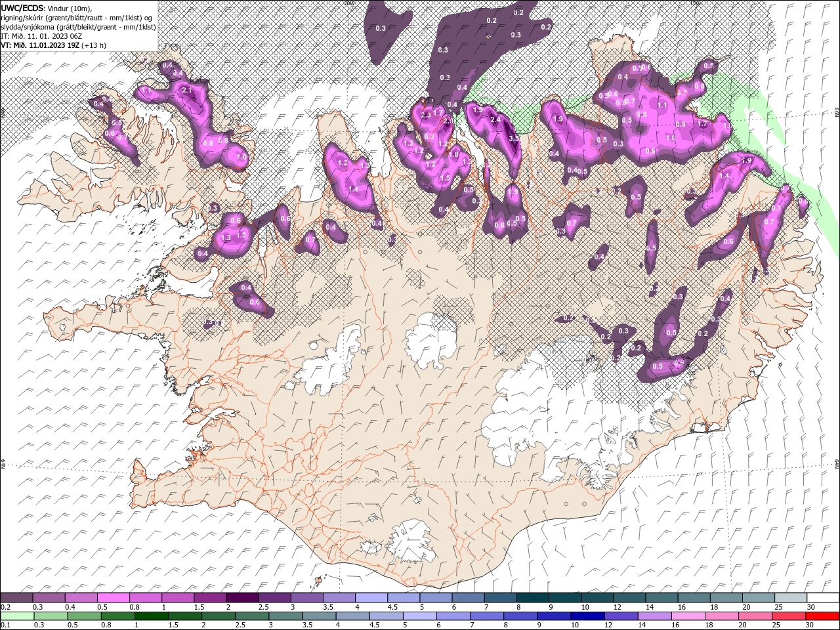Click the light gray snow swatch labeled 25
Screen dimensions: 840x630
(x=789, y=597)
